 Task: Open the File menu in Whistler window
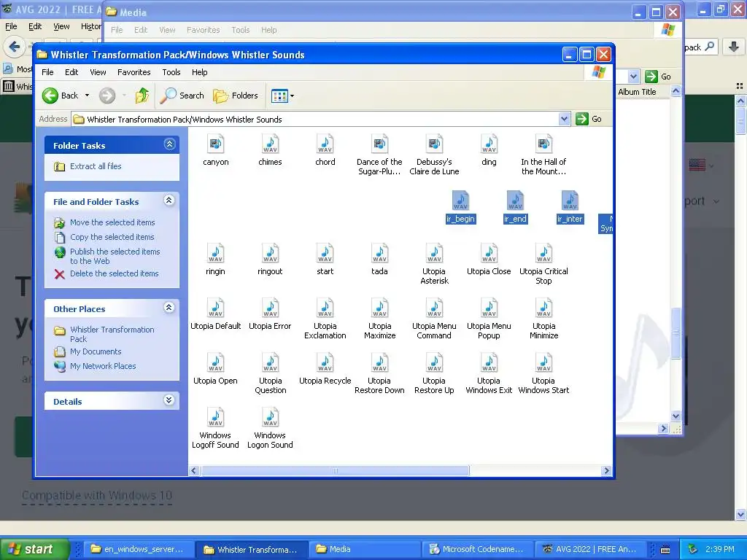(x=47, y=72)
